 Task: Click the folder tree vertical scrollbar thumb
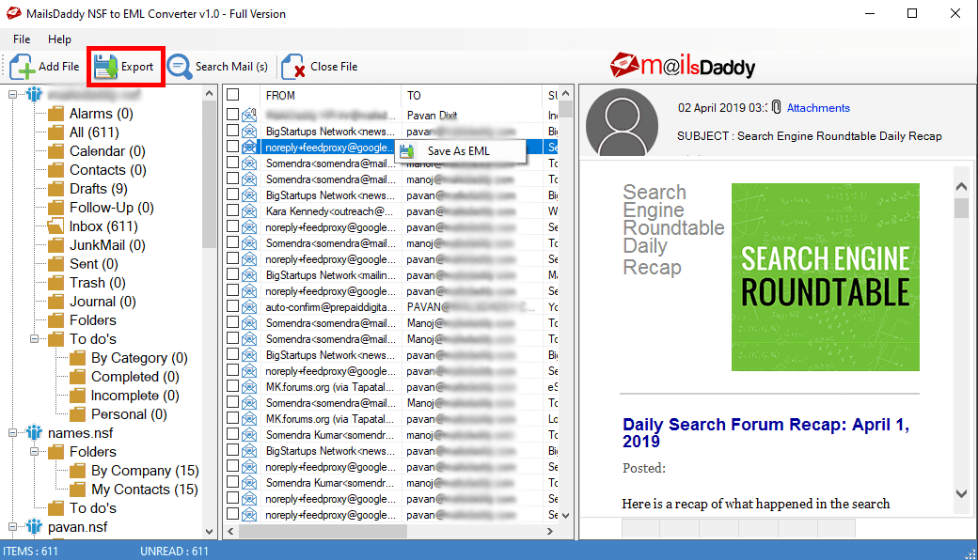pos(209,175)
